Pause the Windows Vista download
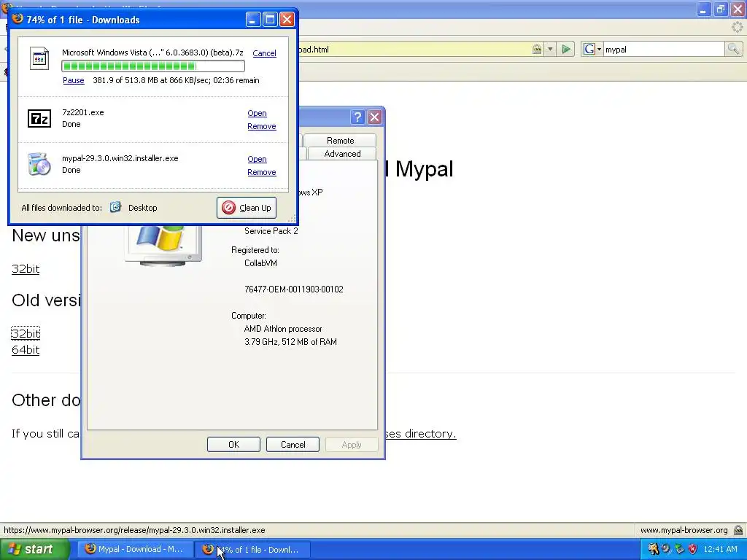The height and width of the screenshot is (560, 747). tap(74, 80)
